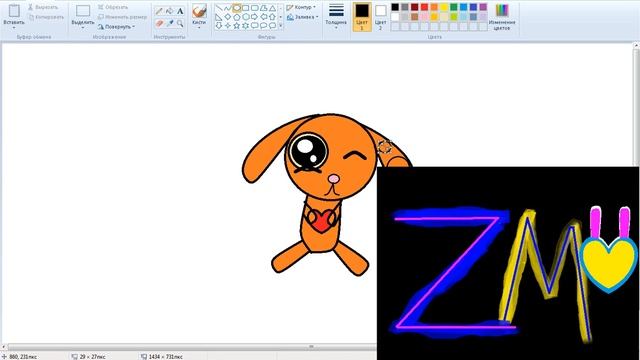Screen dimensions: 640x360
Task: Pick the dark red palette color
Action: click(415, 7)
